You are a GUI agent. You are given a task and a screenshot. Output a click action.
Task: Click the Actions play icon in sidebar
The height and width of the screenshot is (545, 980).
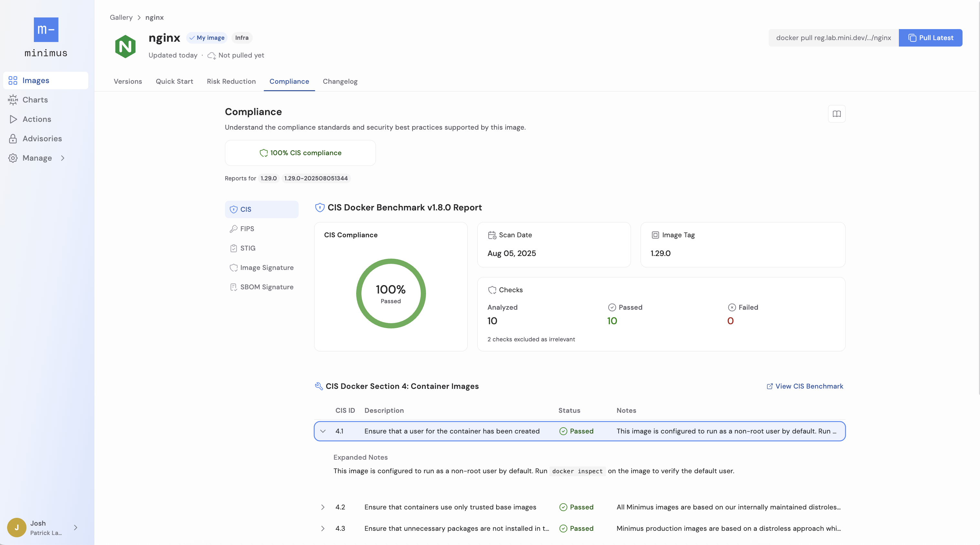(13, 119)
